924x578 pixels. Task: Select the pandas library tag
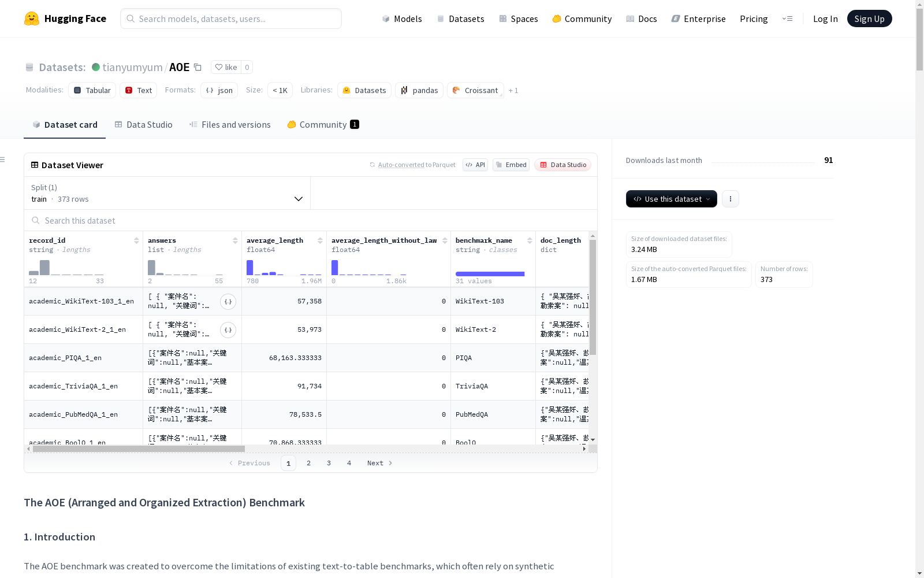[x=420, y=90]
